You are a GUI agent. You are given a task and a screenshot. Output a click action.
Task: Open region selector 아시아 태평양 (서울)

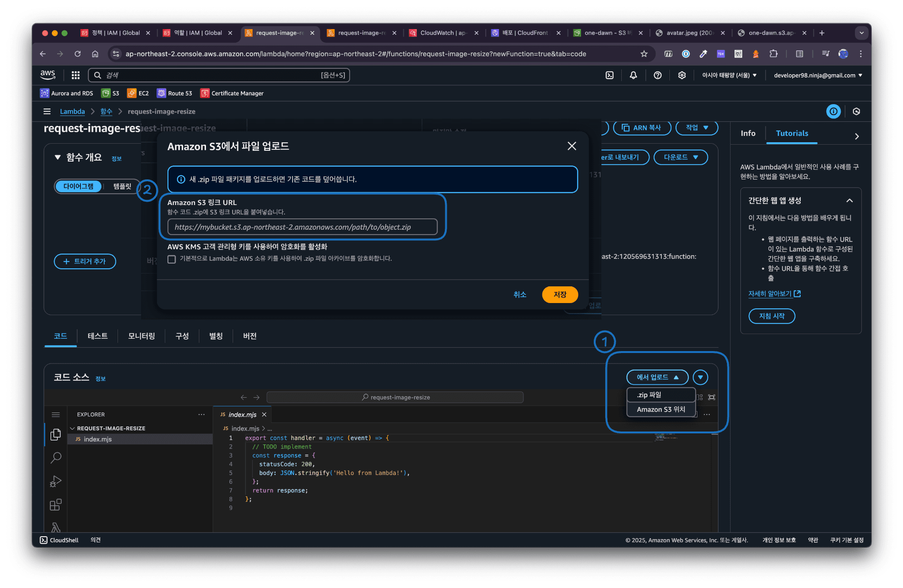[x=729, y=75]
